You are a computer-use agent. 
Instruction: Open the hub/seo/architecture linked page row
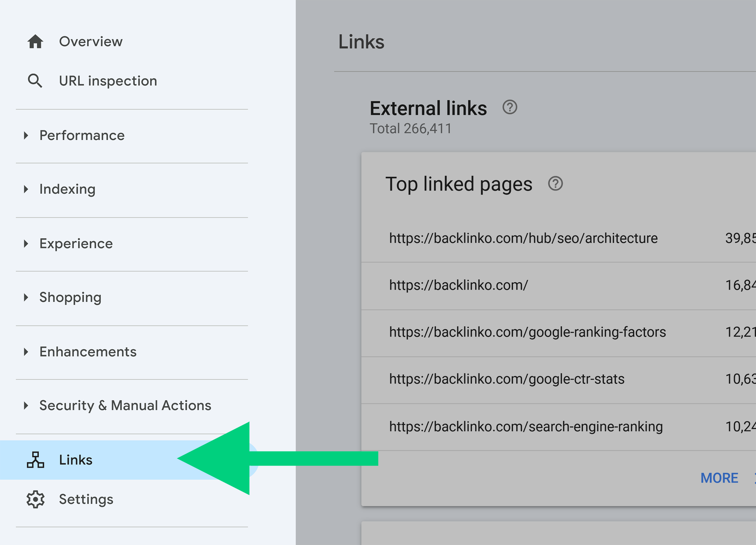559,238
